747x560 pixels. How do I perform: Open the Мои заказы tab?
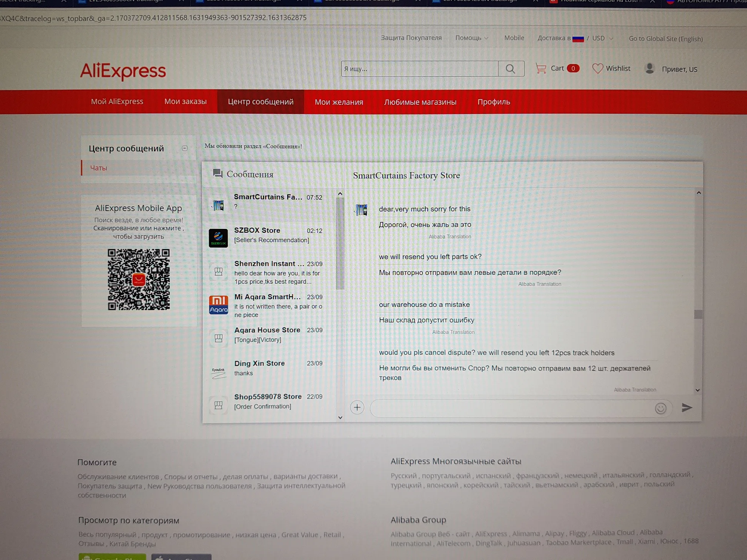(185, 101)
